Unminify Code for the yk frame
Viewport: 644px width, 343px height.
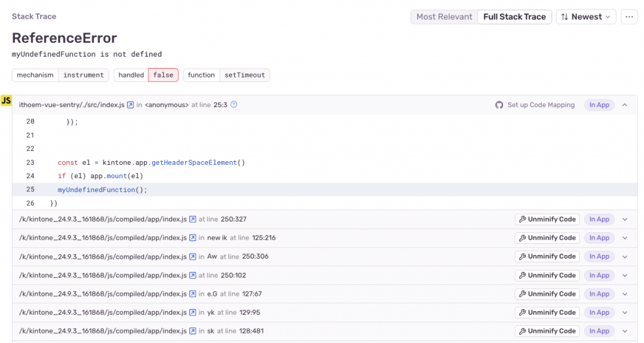(547, 312)
